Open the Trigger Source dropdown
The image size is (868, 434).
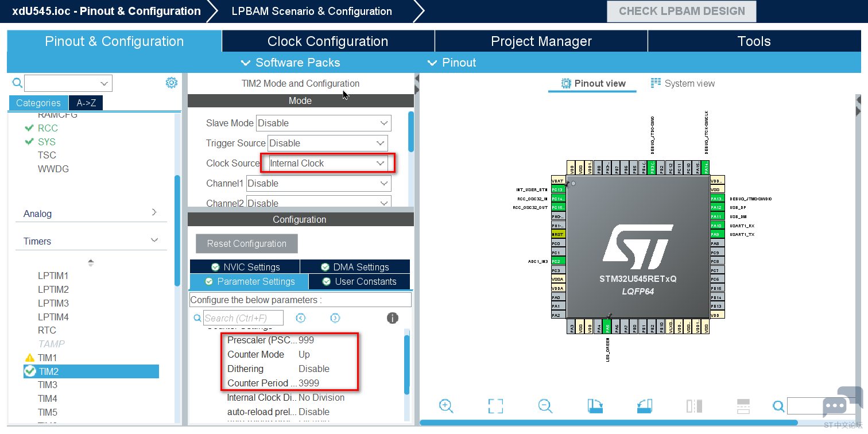[327, 143]
